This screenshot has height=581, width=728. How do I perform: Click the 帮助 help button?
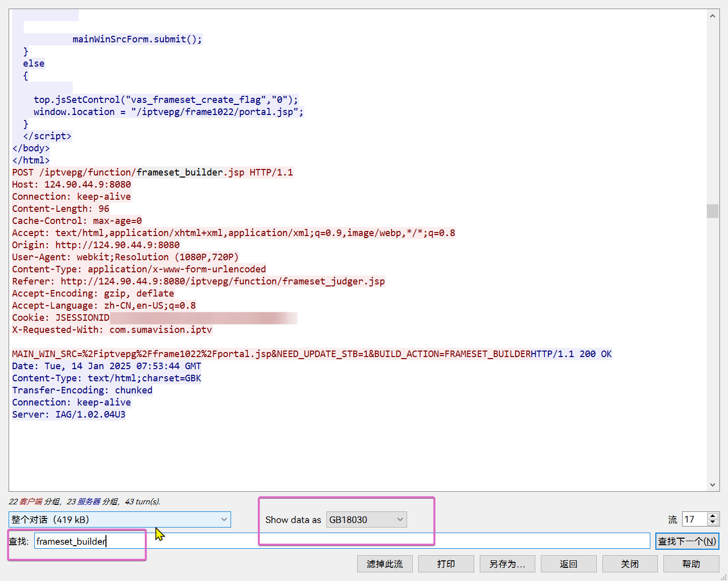pyautogui.click(x=691, y=564)
